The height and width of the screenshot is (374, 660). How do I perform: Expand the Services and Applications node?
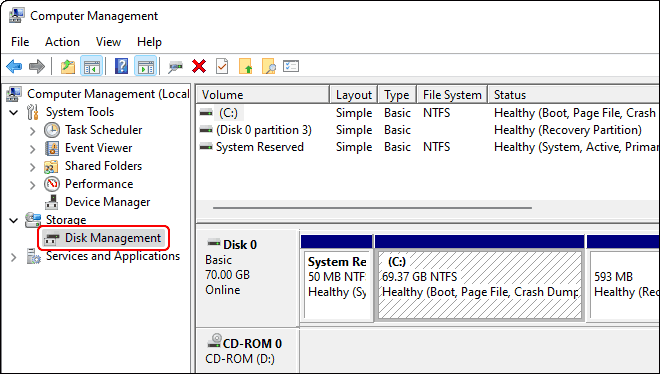[13, 257]
